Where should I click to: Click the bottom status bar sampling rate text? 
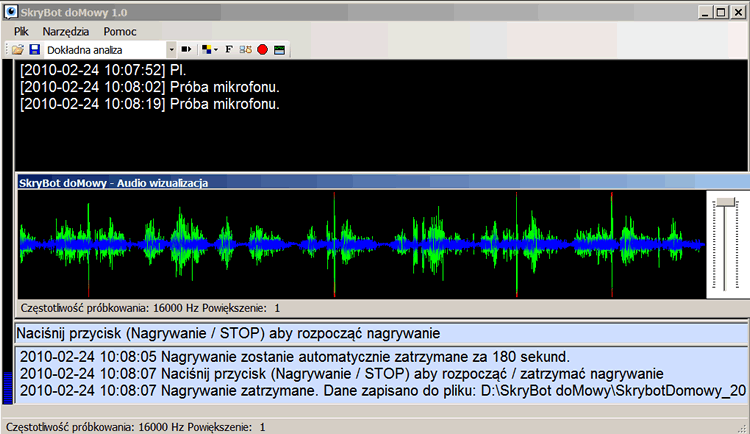click(x=135, y=427)
